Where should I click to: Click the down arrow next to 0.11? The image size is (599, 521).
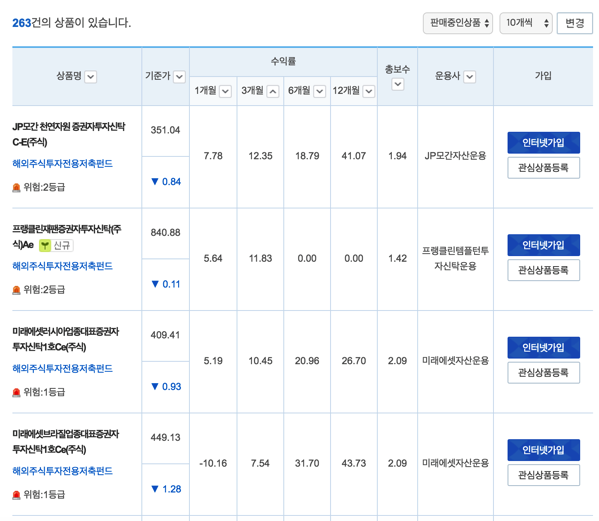(x=155, y=284)
